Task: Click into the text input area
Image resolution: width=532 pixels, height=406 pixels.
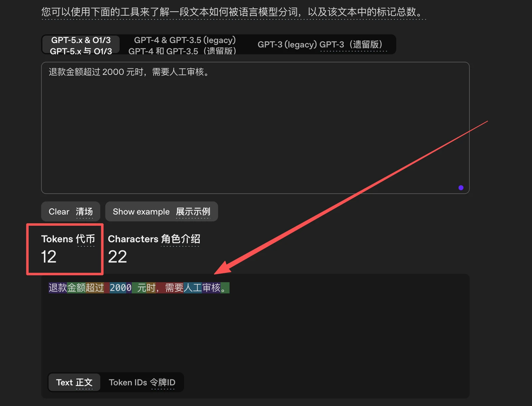Action: 255,128
